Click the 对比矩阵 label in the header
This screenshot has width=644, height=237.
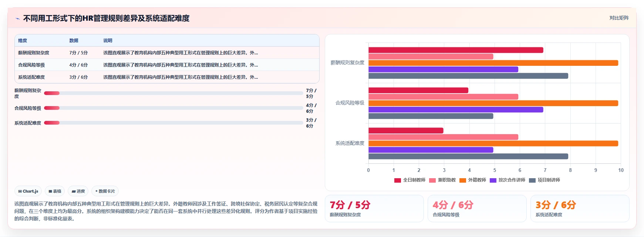pyautogui.click(x=619, y=18)
